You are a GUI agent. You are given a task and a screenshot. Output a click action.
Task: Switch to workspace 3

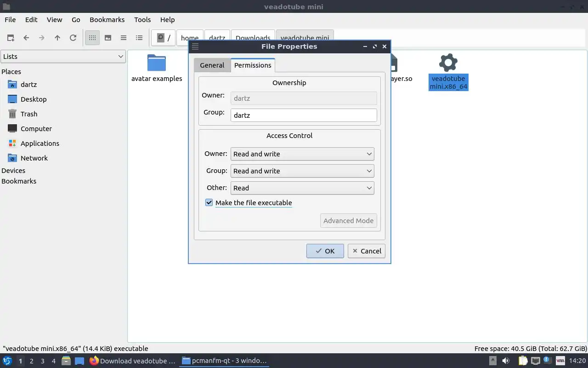tap(43, 361)
